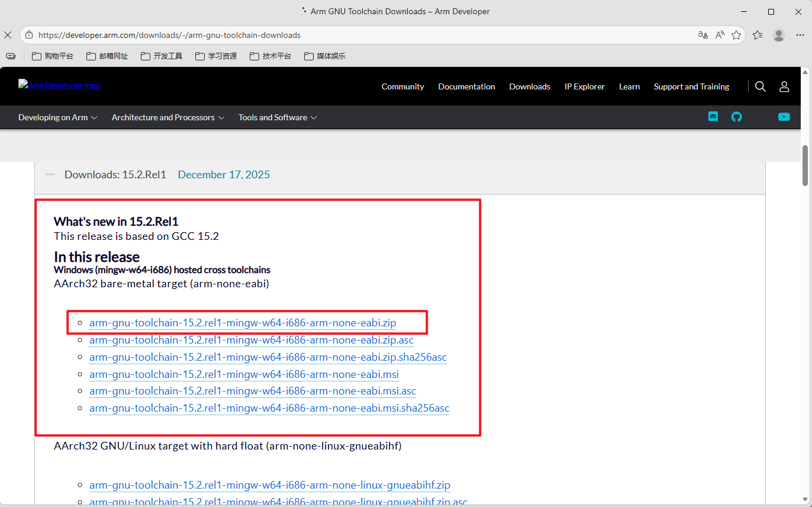This screenshot has width=812, height=507.
Task: Download mingw-w64-i686-arm-none-eabi.zip file
Action: pyautogui.click(x=243, y=323)
